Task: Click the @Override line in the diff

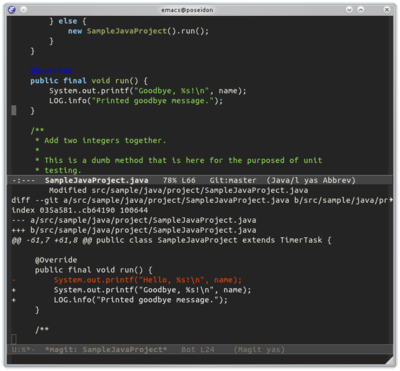Action: (56, 260)
